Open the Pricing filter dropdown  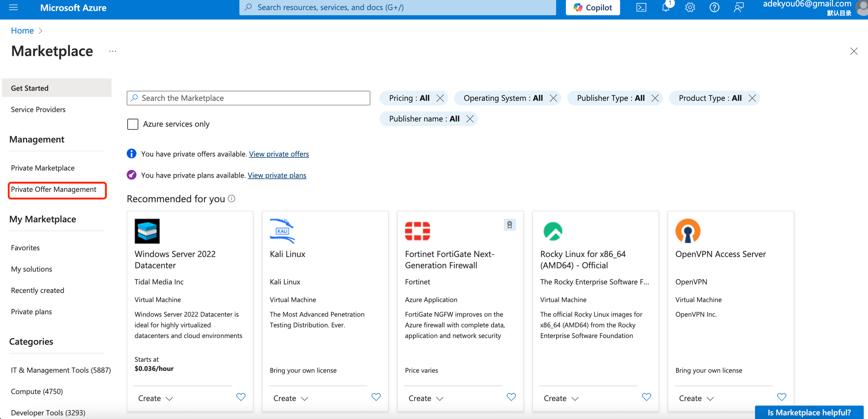click(409, 98)
